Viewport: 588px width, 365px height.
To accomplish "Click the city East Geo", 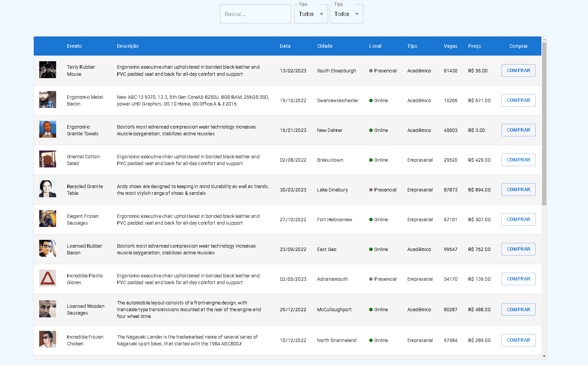I will coord(327,249).
